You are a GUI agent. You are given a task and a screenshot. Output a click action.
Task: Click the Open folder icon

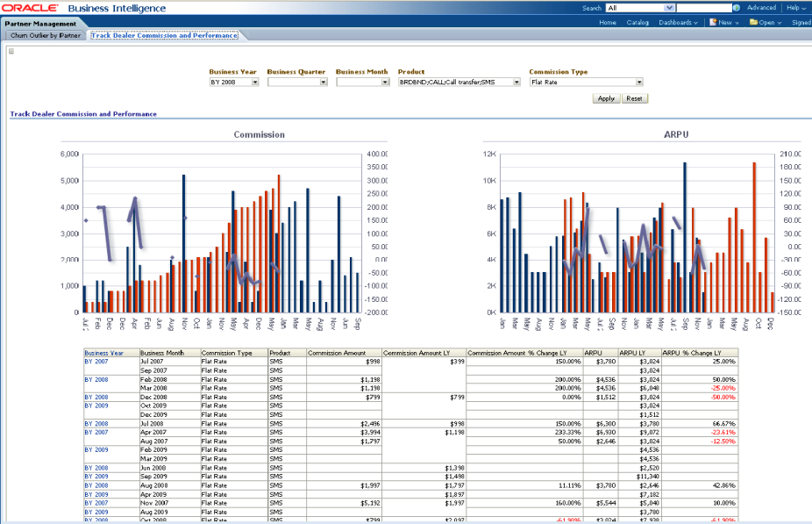[753, 22]
